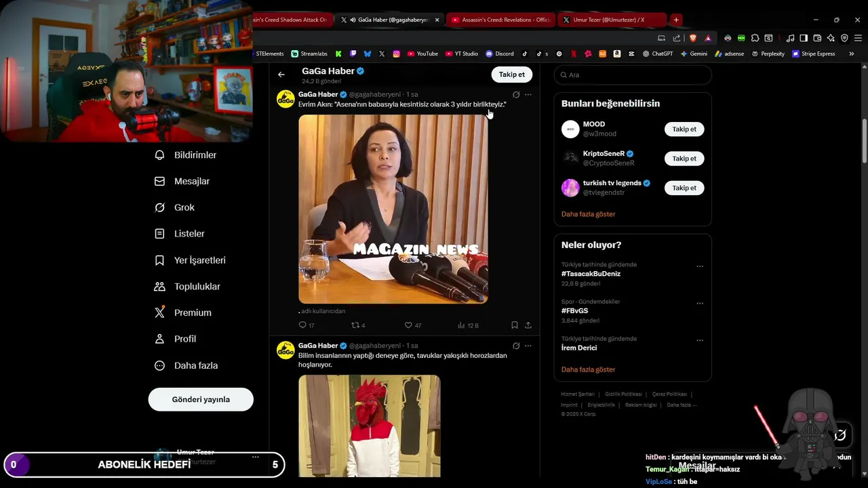868x488 pixels.
Task: Reply to the Evrim Akın post
Action: click(x=307, y=325)
